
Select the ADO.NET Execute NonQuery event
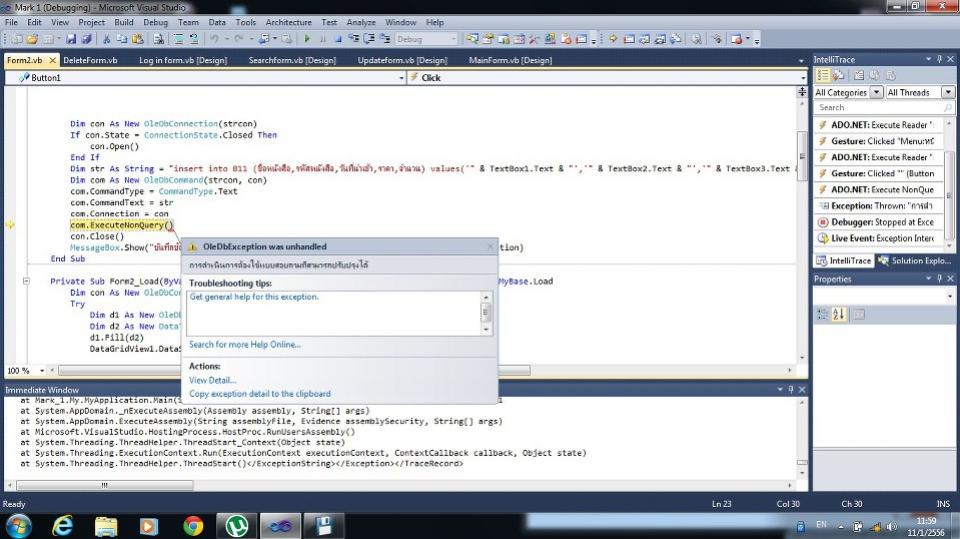pos(879,190)
